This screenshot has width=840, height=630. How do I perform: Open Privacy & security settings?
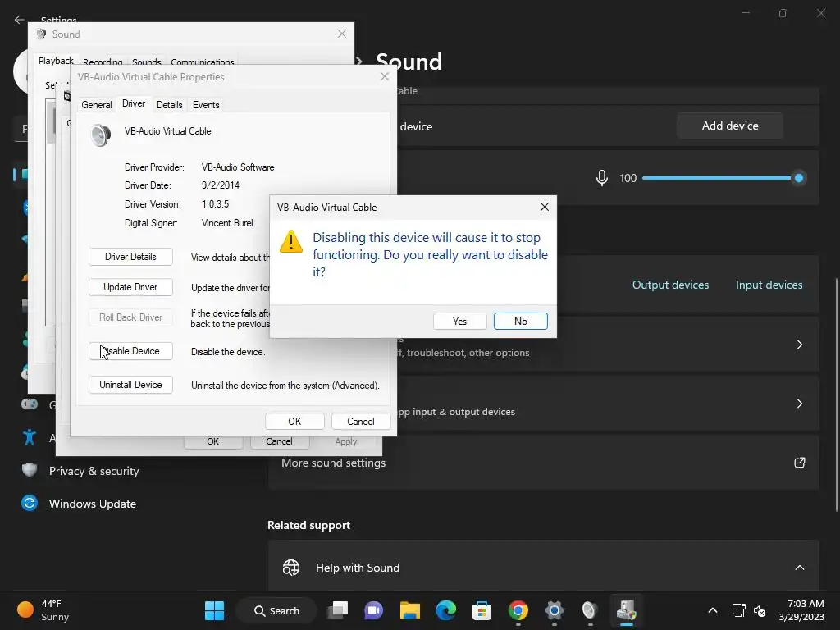pyautogui.click(x=94, y=471)
